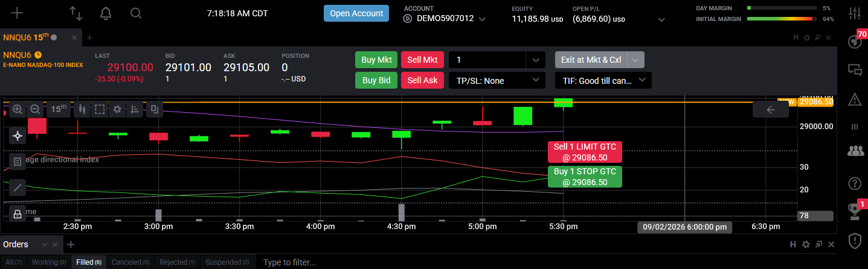Click Sell Mkt
Screen dimensions: 868x269
tap(422, 60)
